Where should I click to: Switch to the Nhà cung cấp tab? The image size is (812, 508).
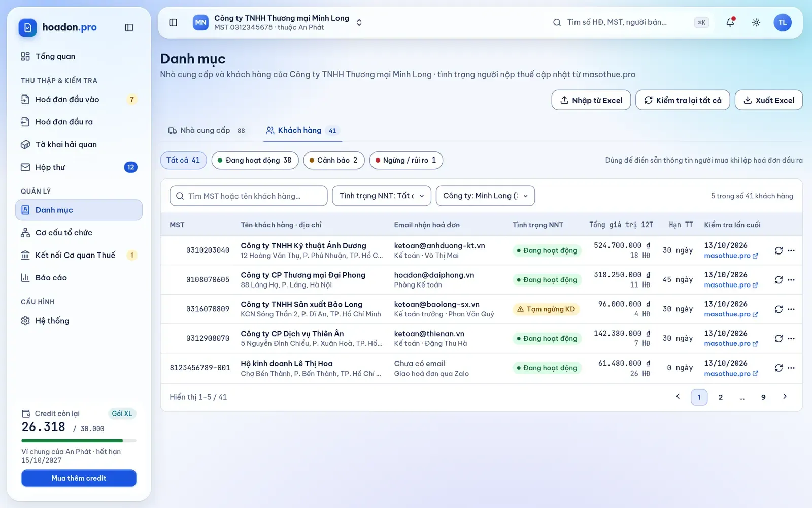point(207,130)
